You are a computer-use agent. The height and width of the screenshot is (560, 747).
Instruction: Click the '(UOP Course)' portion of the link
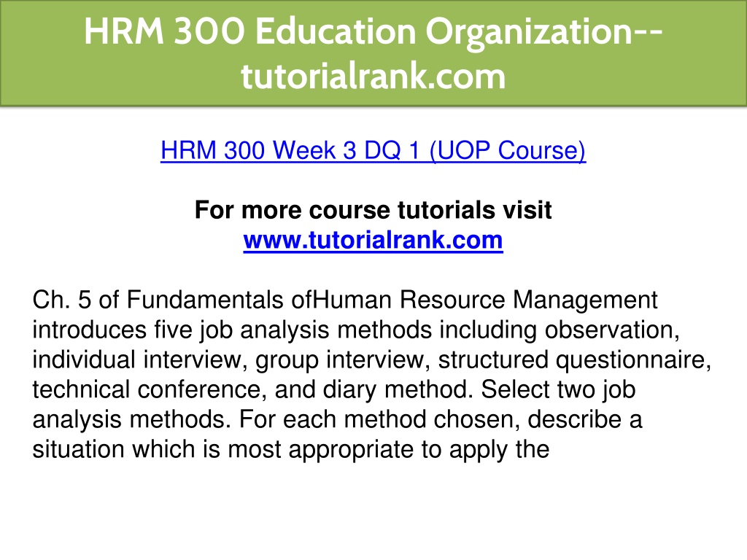tap(508, 150)
